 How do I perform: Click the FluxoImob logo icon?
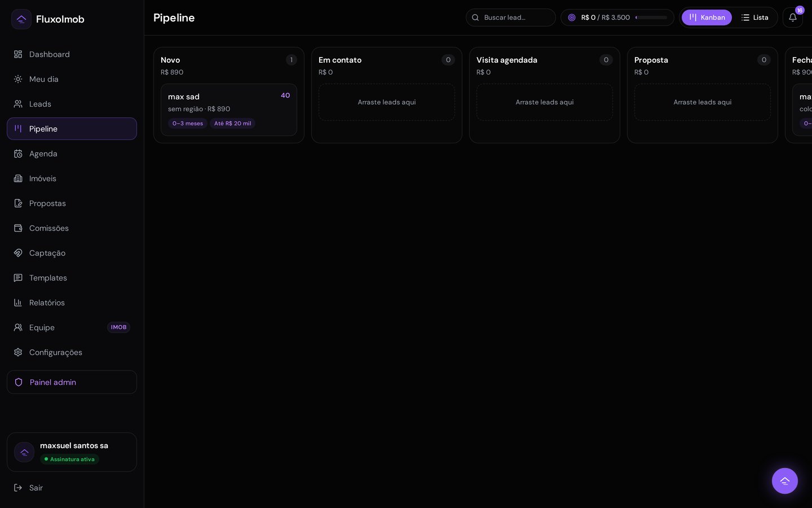[x=21, y=19]
